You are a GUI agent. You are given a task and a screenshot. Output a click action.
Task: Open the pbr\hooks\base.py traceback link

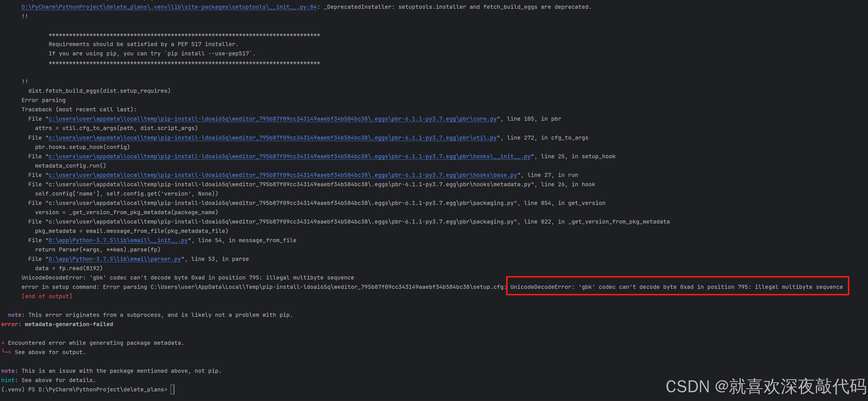point(283,175)
